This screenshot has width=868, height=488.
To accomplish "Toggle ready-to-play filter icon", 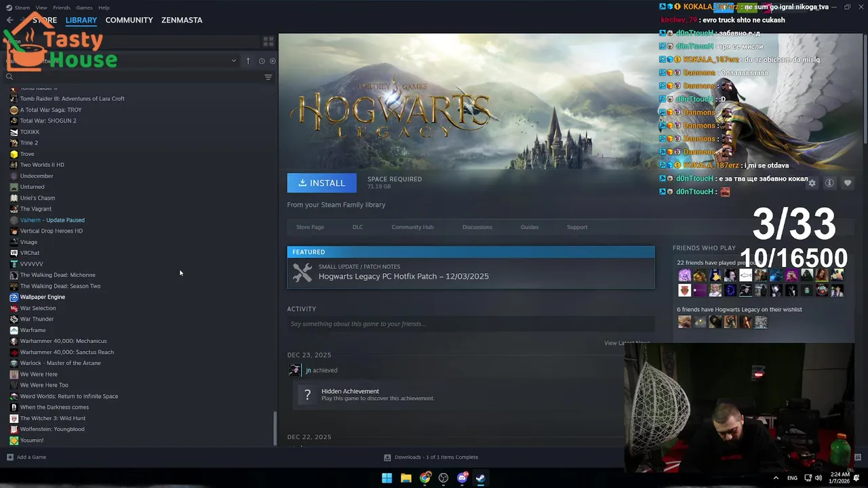I will [273, 61].
